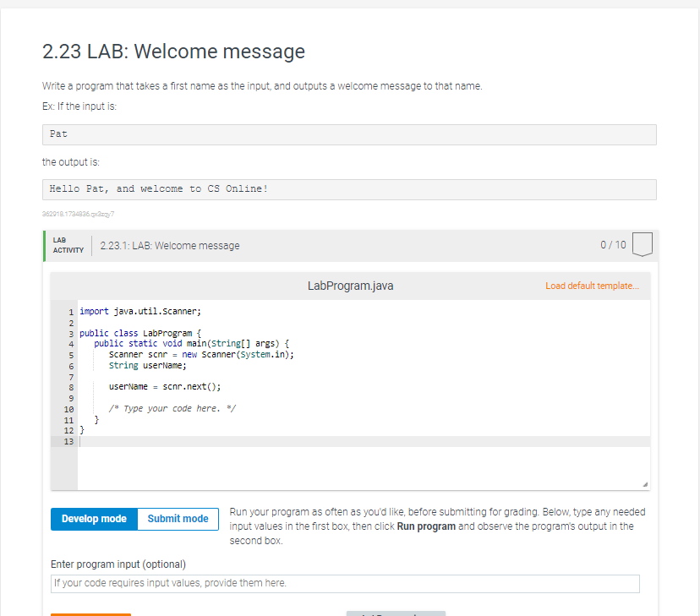
Task: Click the completion badge beside 0 / 10
Action: [642, 244]
